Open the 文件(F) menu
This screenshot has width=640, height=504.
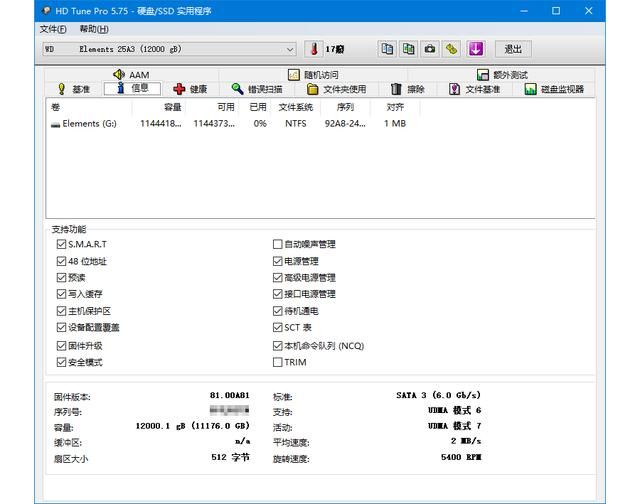pos(53,29)
